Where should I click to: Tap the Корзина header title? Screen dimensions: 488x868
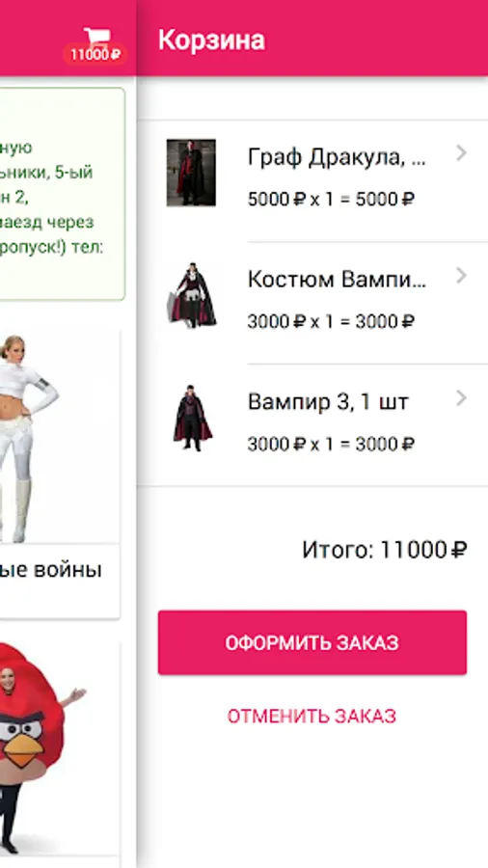click(211, 41)
